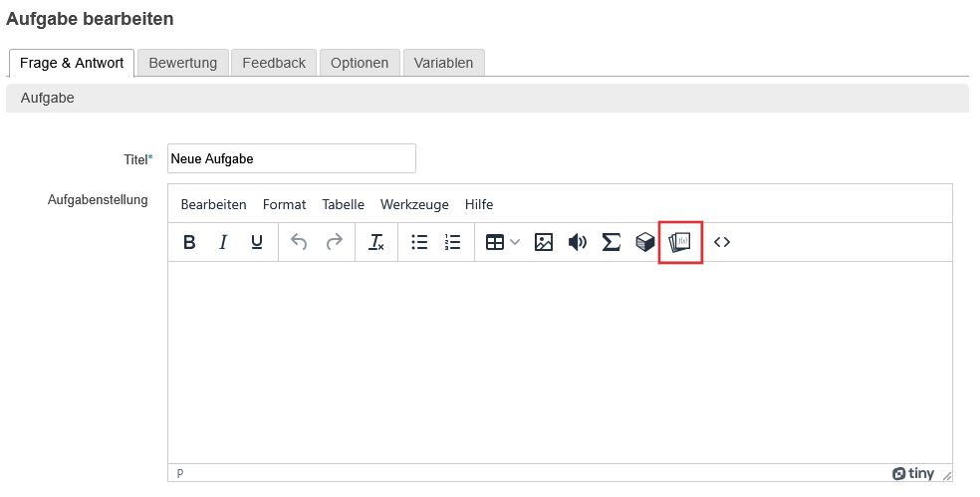Open the Werkzeuge menu

[414, 204]
